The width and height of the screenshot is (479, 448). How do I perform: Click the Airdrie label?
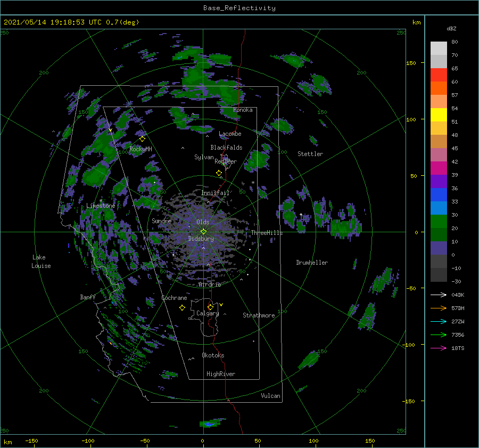[210, 284]
